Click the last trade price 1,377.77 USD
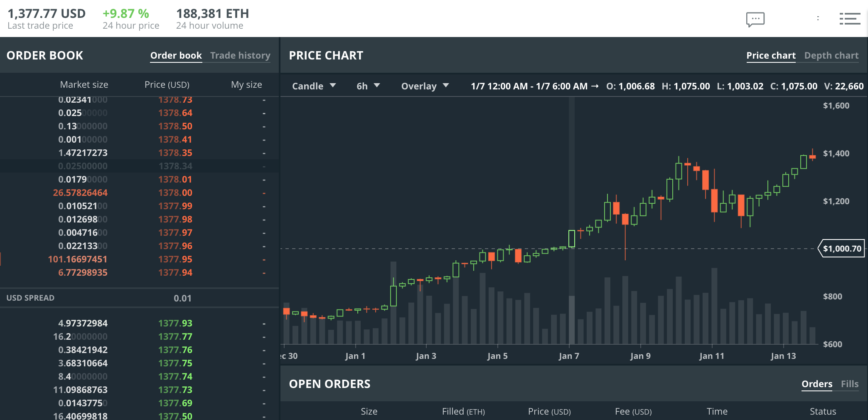Screen dimensions: 868x420 47,13
